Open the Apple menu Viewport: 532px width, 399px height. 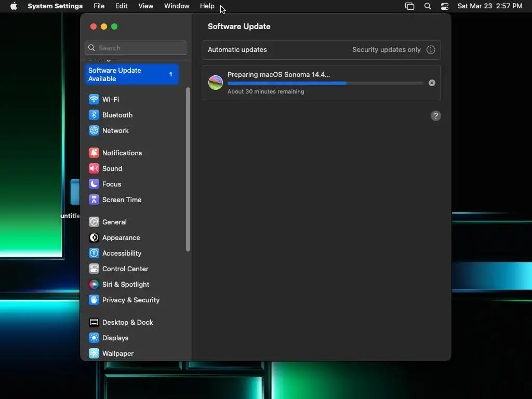14,6
